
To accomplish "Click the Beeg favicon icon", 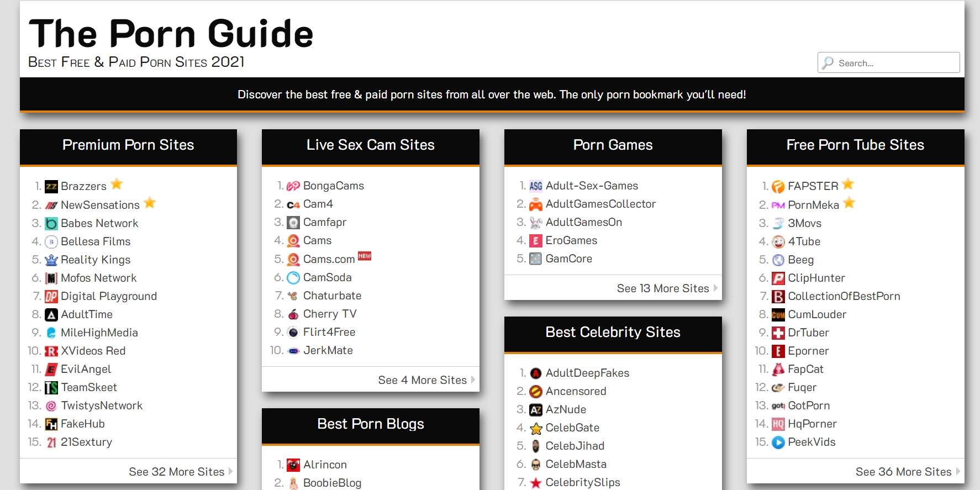I will pyautogui.click(x=778, y=260).
